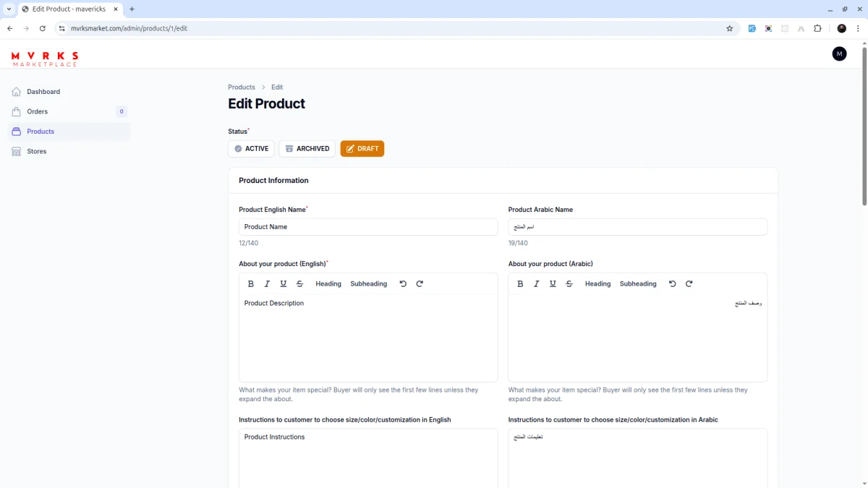Image resolution: width=868 pixels, height=488 pixels.
Task: Apply Heading style in English editor
Action: pyautogui.click(x=328, y=284)
